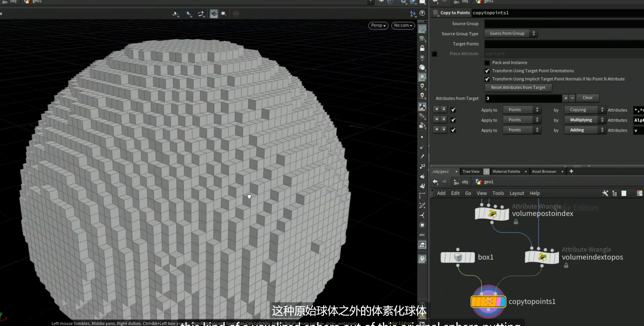Open the Go menu in network editor

pyautogui.click(x=468, y=193)
